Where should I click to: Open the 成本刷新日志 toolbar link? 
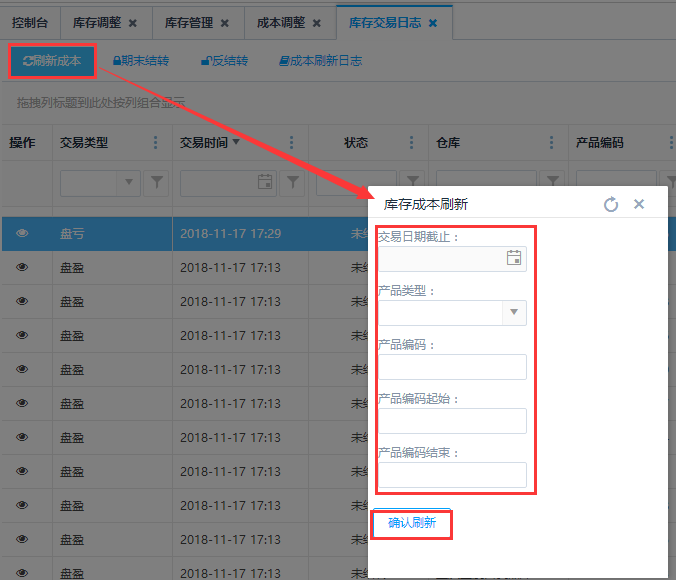[320, 61]
